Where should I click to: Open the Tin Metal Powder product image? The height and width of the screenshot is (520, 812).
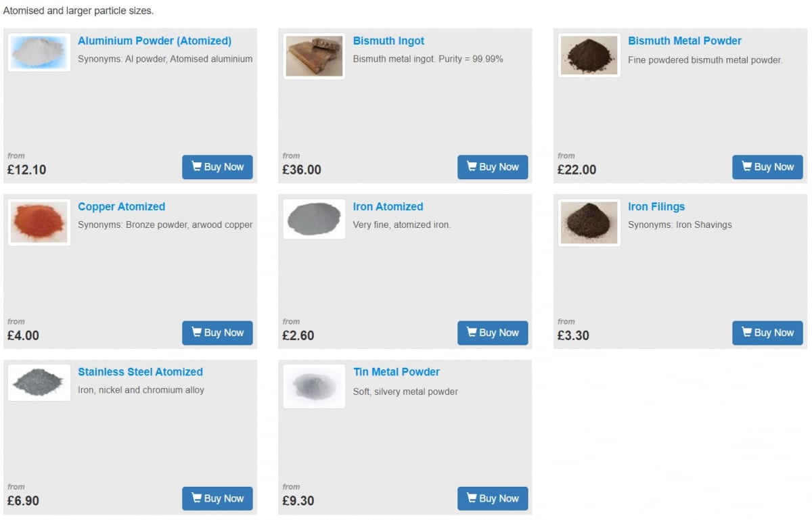coord(314,386)
